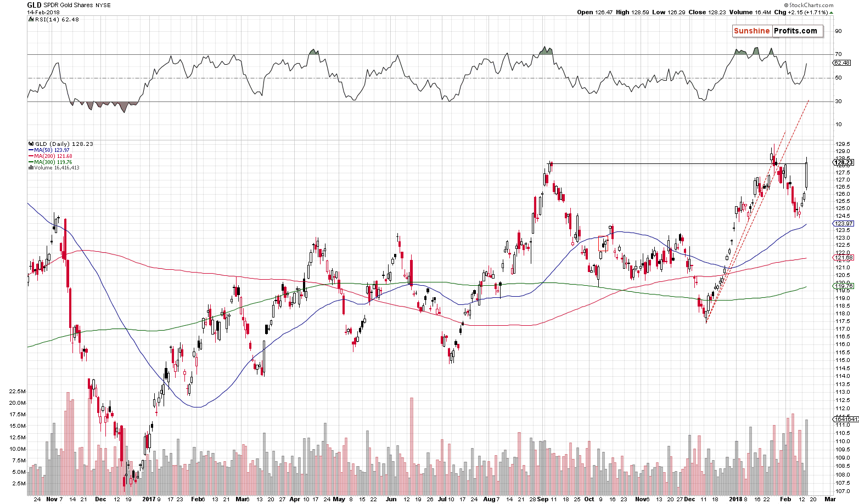This screenshot has width=859, height=504.
Task: Click the 'MA(50) 123.97' legend entry
Action: coord(52,150)
